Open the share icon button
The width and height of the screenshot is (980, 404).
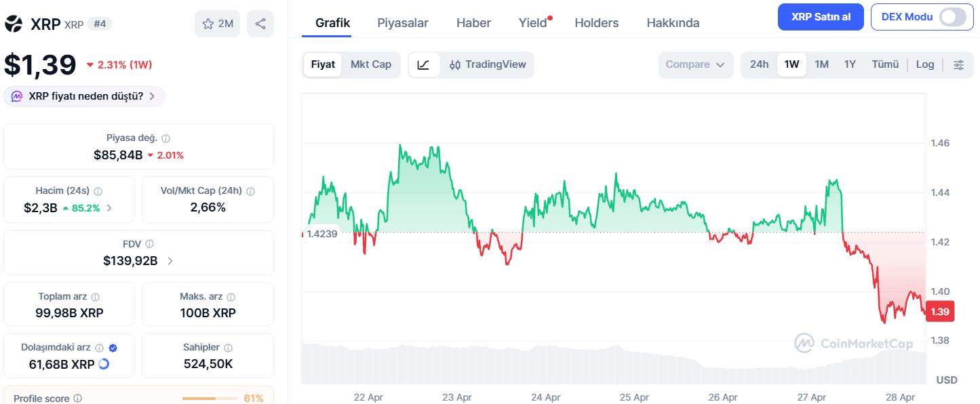coord(260,24)
